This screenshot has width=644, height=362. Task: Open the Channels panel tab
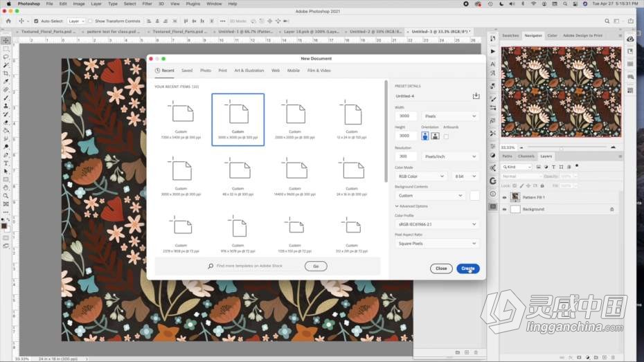526,156
